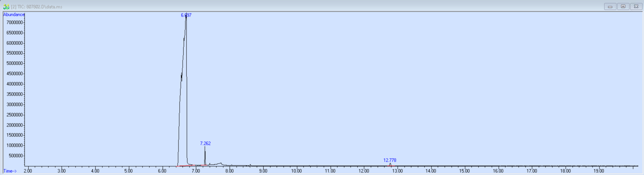Click the 19.00 time tick label

[599, 171]
